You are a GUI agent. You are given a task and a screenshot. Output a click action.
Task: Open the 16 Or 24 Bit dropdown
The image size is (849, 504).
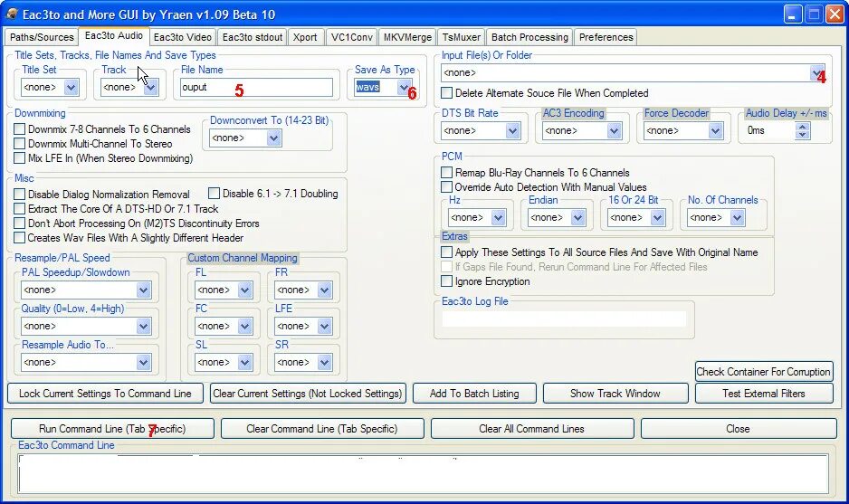[657, 218]
